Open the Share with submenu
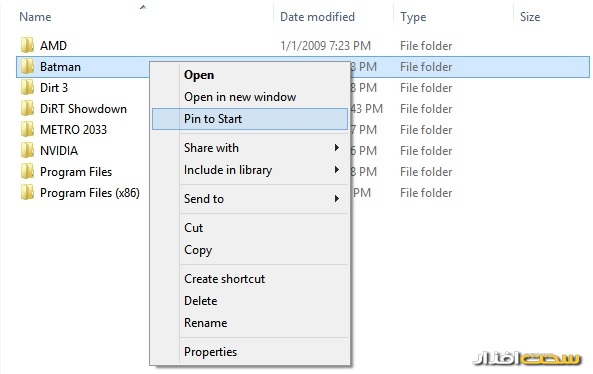This screenshot has height=374, width=593. pos(250,148)
